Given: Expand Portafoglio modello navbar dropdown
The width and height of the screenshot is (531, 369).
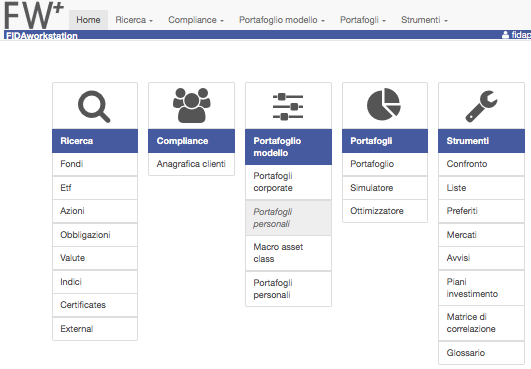Looking at the screenshot, I should point(282,20).
